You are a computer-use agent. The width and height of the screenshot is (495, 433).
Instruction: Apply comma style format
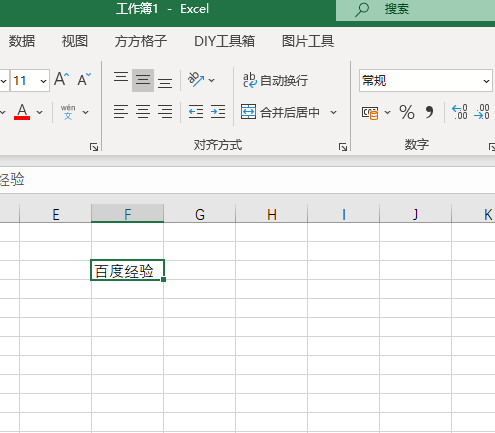point(430,112)
